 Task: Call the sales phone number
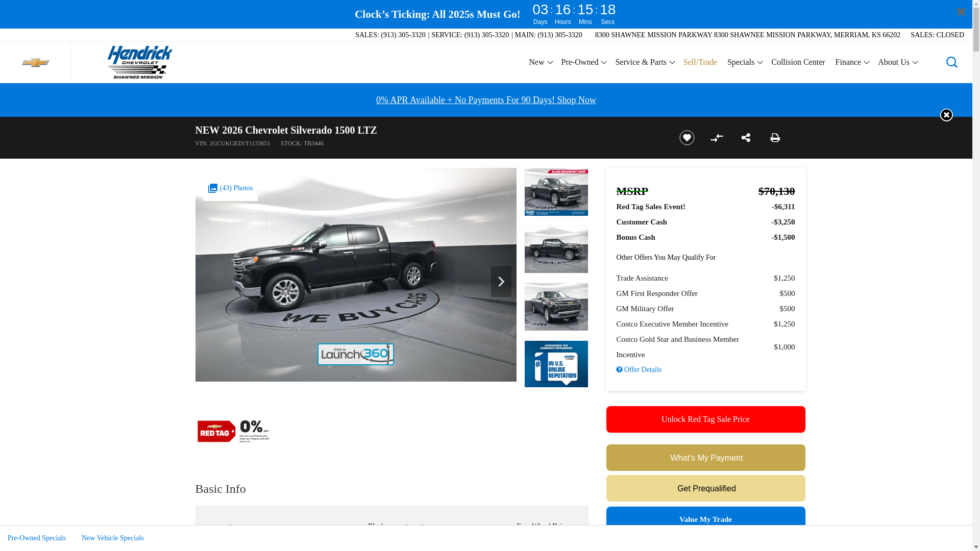pyautogui.click(x=403, y=35)
